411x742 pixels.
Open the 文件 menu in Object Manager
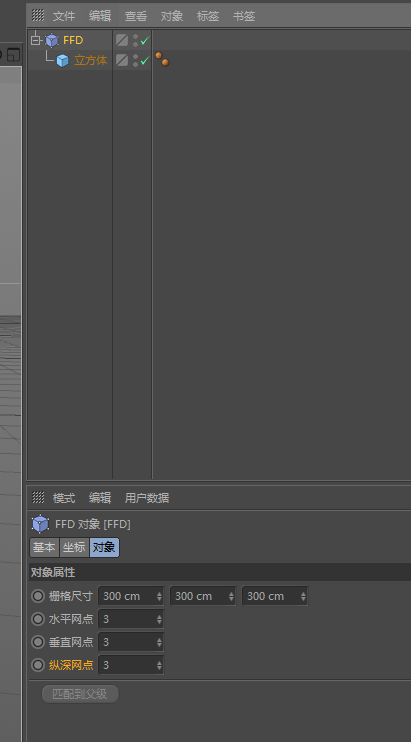[64, 16]
